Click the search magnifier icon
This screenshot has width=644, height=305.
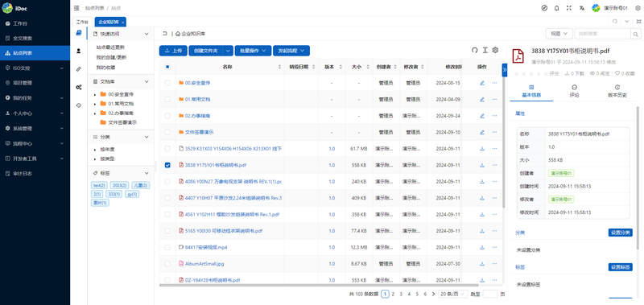point(636,34)
